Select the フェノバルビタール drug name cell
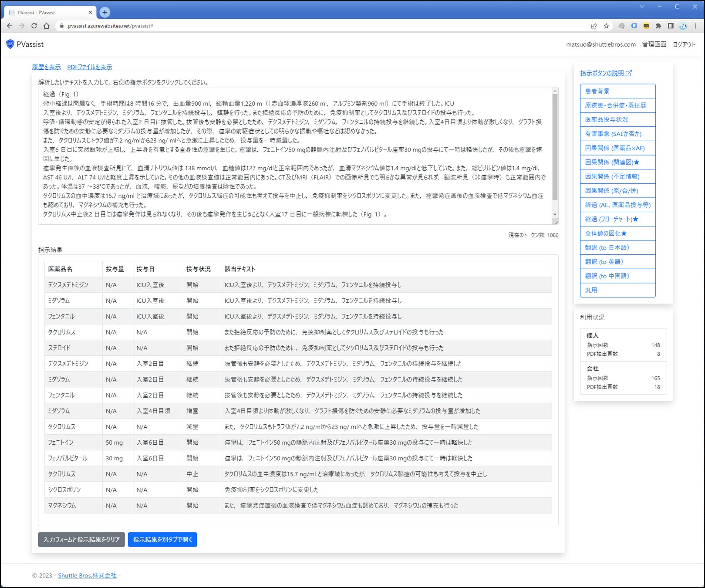This screenshot has width=705, height=588. click(74, 458)
